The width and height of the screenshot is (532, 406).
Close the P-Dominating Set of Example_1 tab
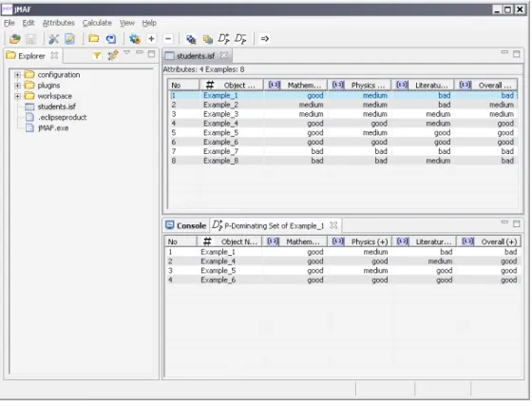(x=333, y=225)
